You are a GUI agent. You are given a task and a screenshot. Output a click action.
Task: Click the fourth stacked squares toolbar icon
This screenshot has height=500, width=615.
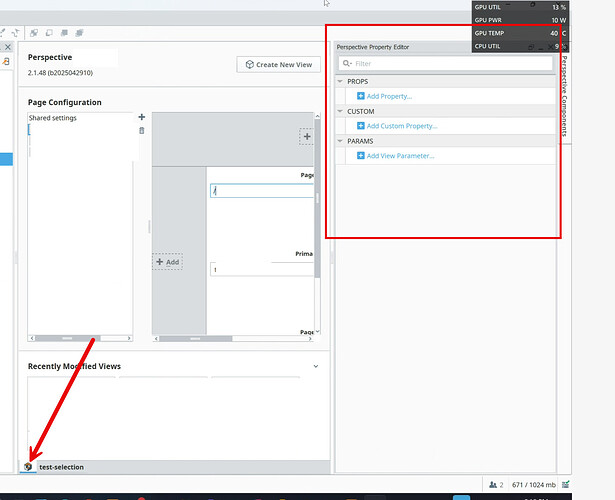tap(80, 33)
